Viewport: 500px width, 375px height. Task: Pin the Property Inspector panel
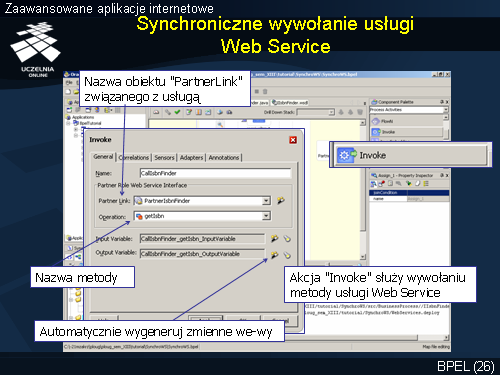pyautogui.click(x=442, y=175)
